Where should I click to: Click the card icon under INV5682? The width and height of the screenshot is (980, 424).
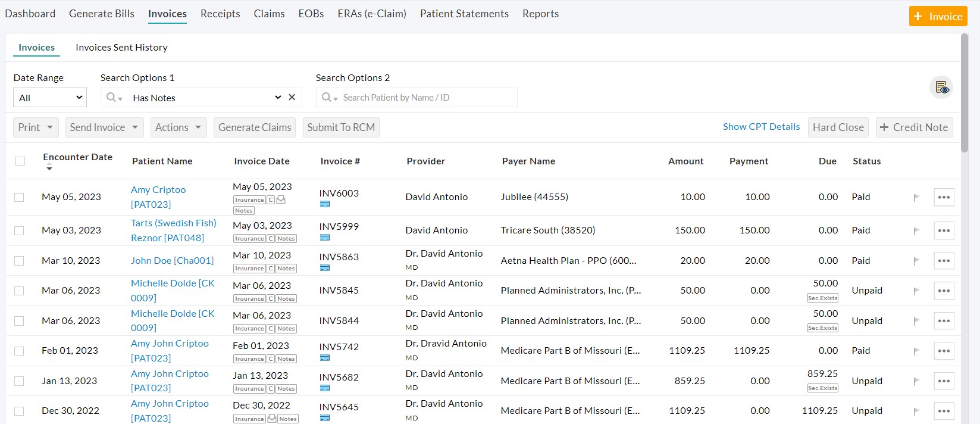[x=325, y=388]
